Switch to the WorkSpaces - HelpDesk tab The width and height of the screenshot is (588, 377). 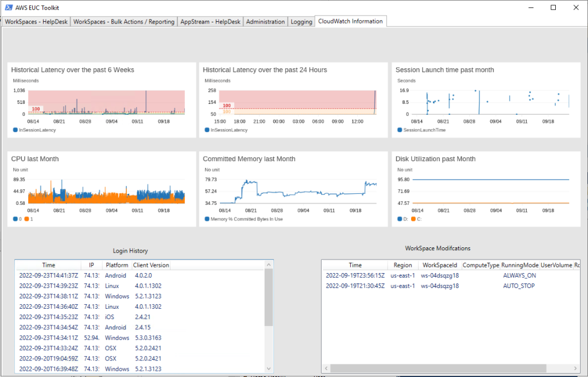tap(36, 21)
